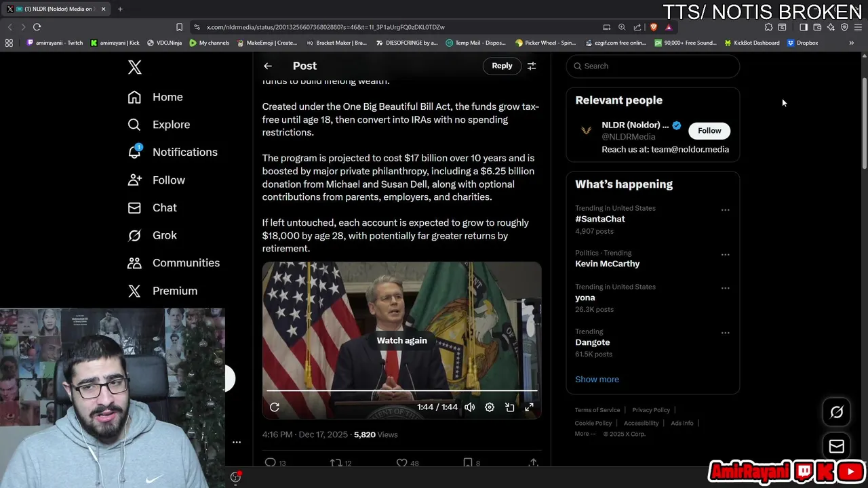
Task: Click Watch again on the video
Action: coord(402,341)
